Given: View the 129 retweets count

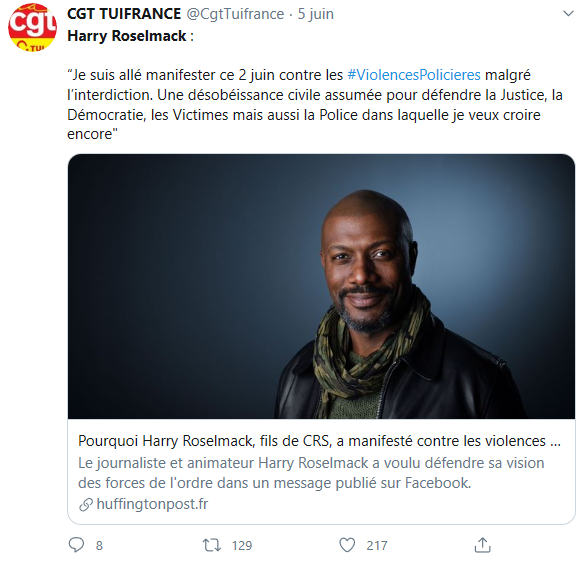Looking at the screenshot, I should [x=242, y=546].
